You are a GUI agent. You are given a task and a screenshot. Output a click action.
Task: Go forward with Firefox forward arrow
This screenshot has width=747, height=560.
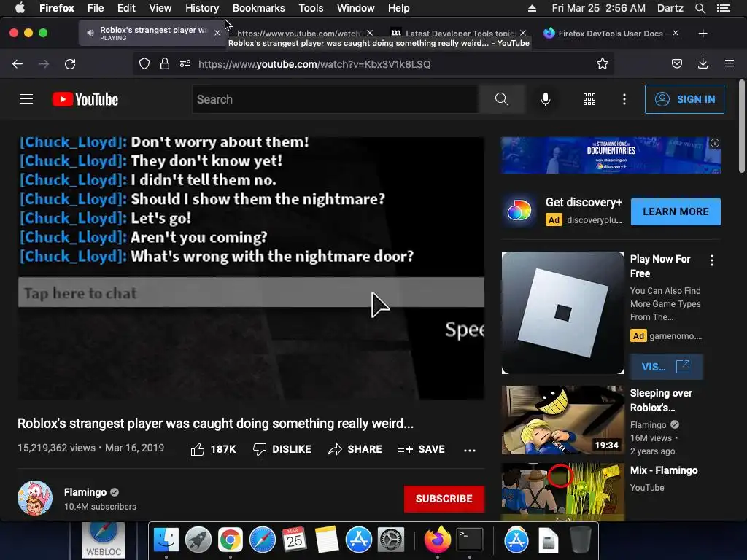click(44, 64)
